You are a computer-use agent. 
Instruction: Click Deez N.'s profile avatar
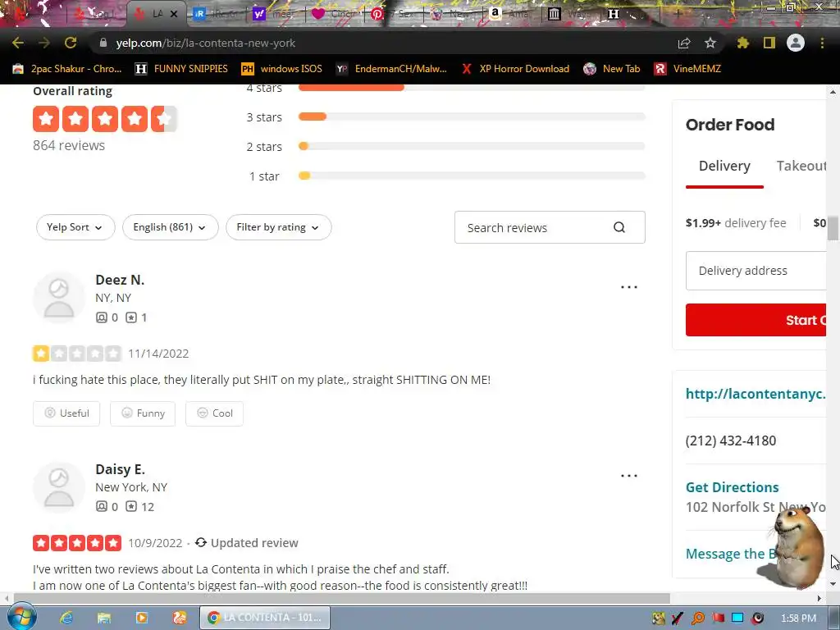pos(59,297)
